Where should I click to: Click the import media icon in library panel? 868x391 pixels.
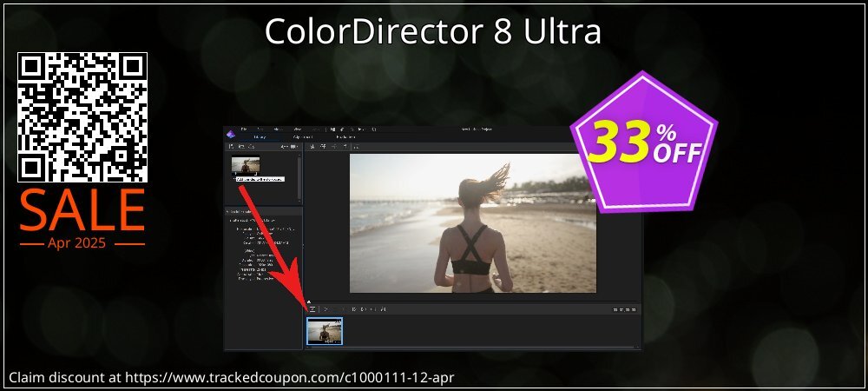[232, 147]
